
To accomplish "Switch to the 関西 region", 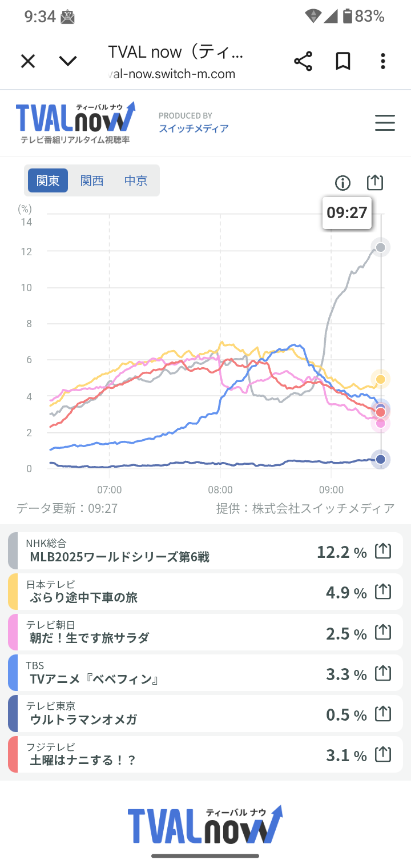I will coord(92,180).
